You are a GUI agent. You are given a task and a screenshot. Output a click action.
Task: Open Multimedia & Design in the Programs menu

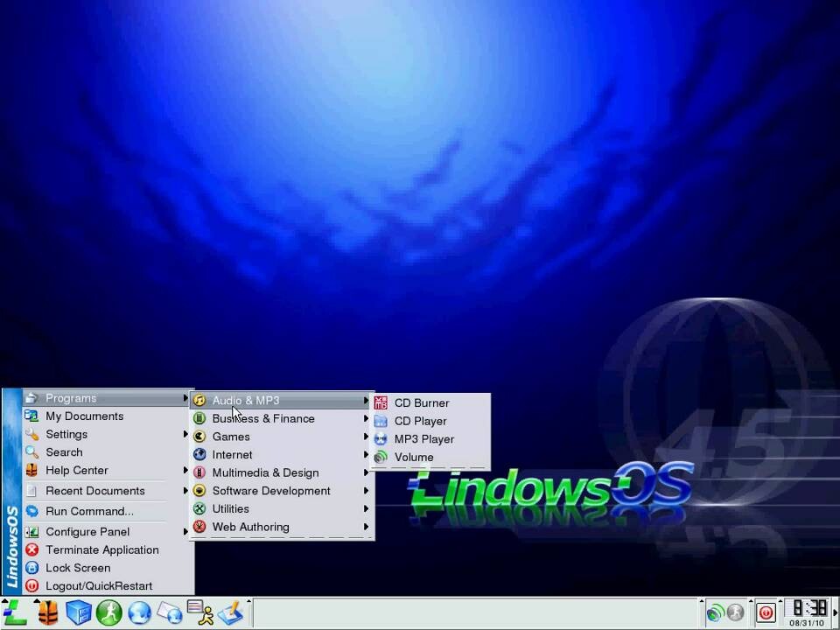(x=265, y=472)
